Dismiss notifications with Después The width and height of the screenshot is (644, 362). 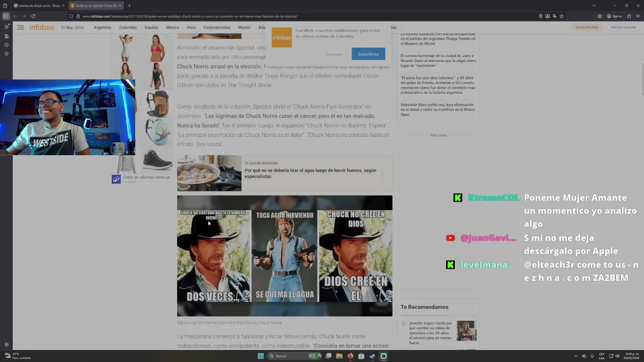(334, 54)
